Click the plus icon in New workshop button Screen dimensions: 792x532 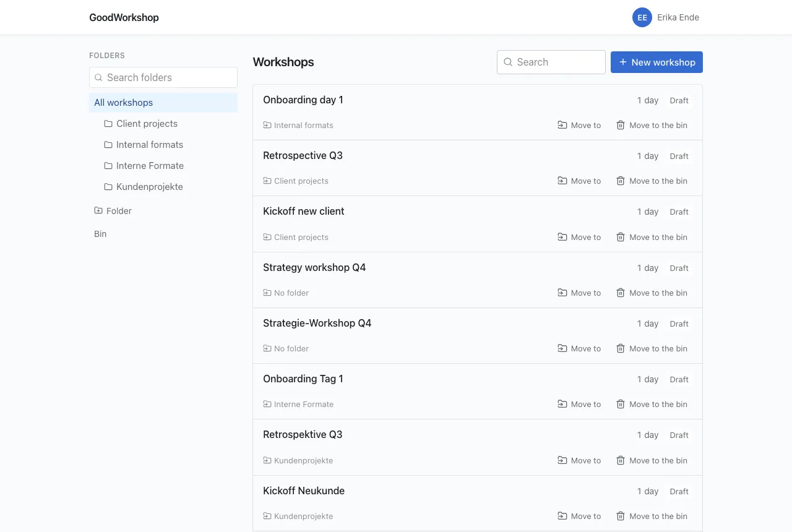623,62
